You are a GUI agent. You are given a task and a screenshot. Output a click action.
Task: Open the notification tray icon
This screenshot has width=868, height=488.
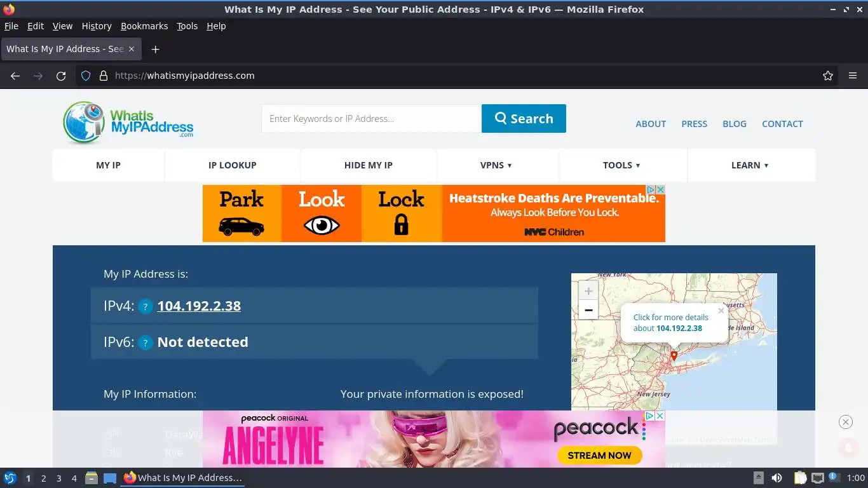[x=833, y=478]
